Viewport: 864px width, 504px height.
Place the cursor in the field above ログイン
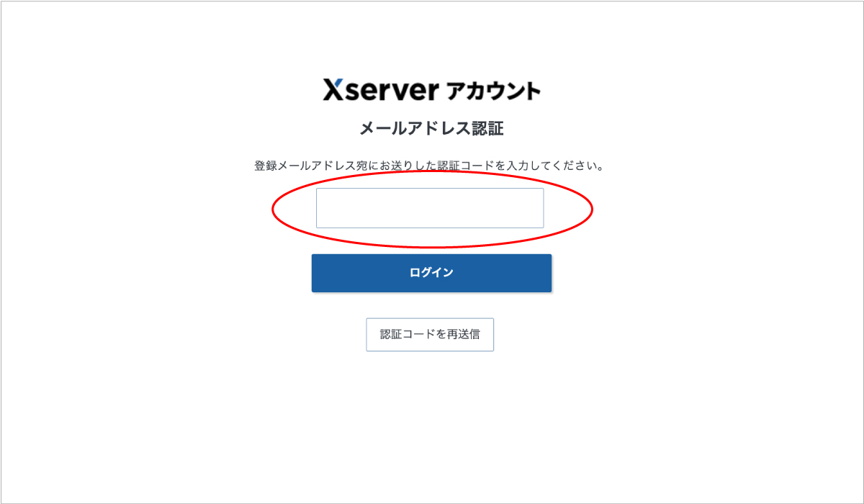coord(430,208)
